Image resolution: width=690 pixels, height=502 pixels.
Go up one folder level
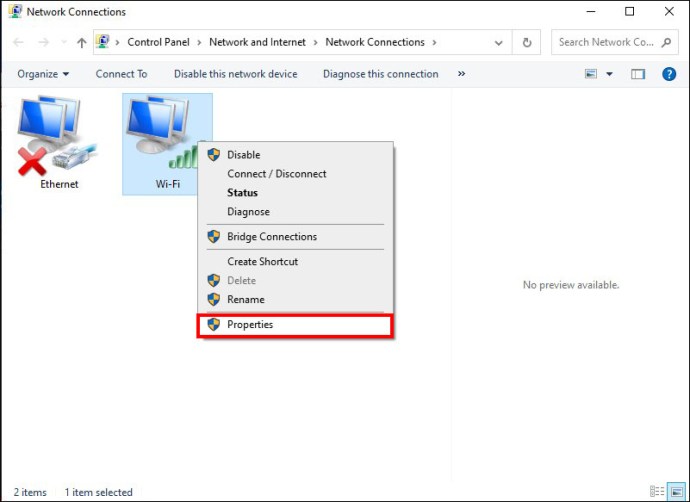coord(81,42)
